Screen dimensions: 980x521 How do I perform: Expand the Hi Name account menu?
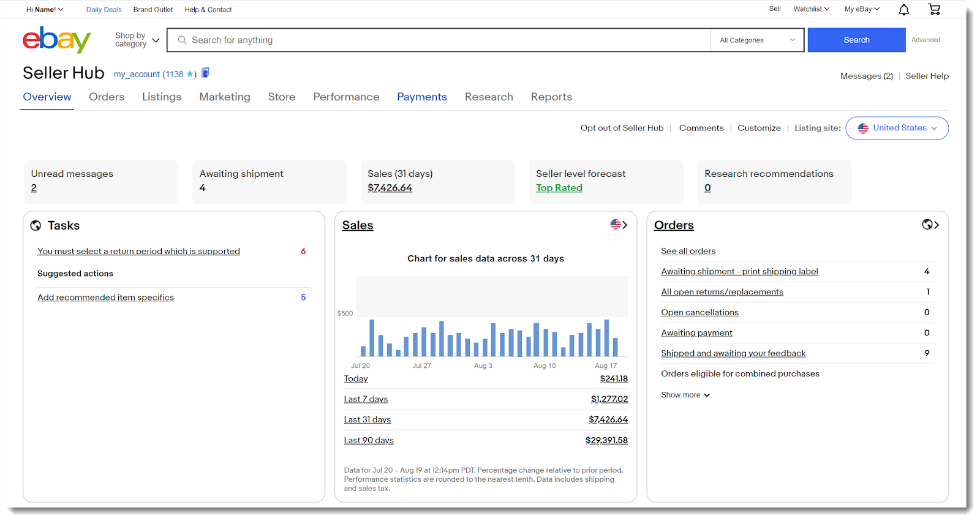click(x=45, y=9)
